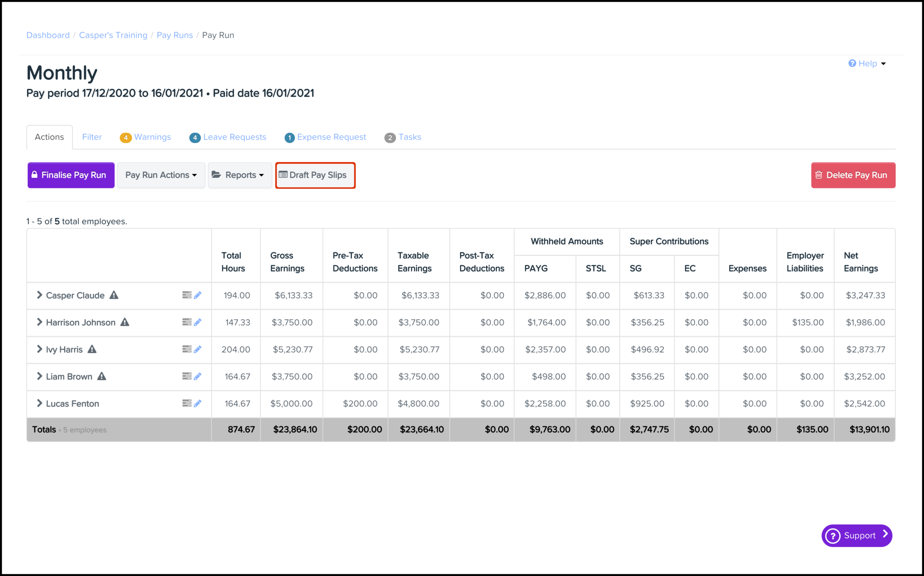Open the list icon for Lucas Fenton's row
The width and height of the screenshot is (924, 576).
(186, 403)
